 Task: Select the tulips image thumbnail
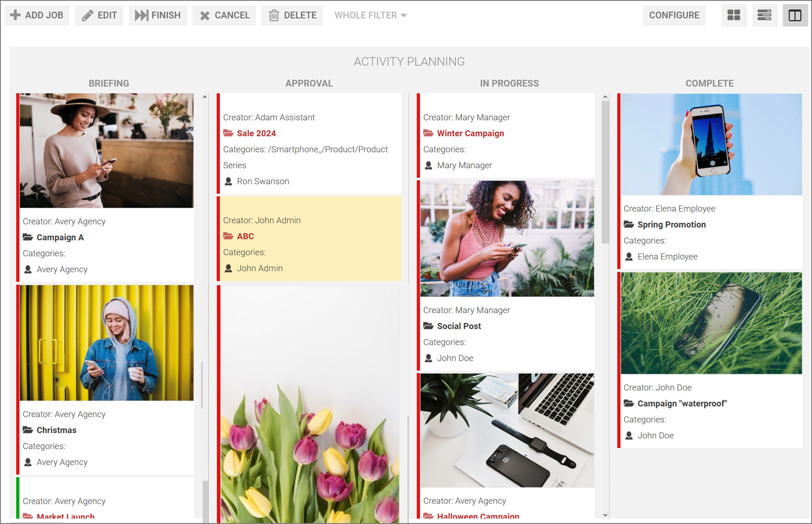click(x=310, y=404)
